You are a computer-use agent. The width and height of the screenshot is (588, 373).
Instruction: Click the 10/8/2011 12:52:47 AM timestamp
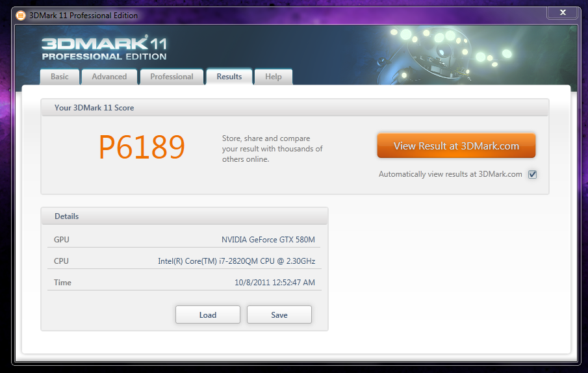point(274,282)
